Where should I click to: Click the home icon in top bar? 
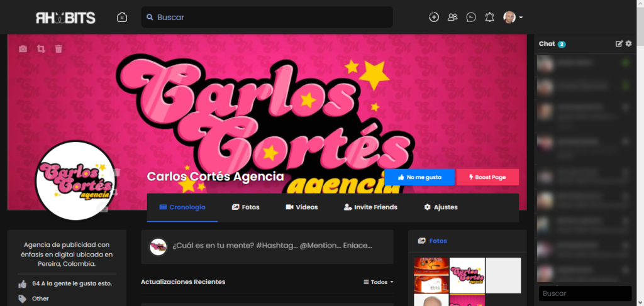click(x=122, y=17)
